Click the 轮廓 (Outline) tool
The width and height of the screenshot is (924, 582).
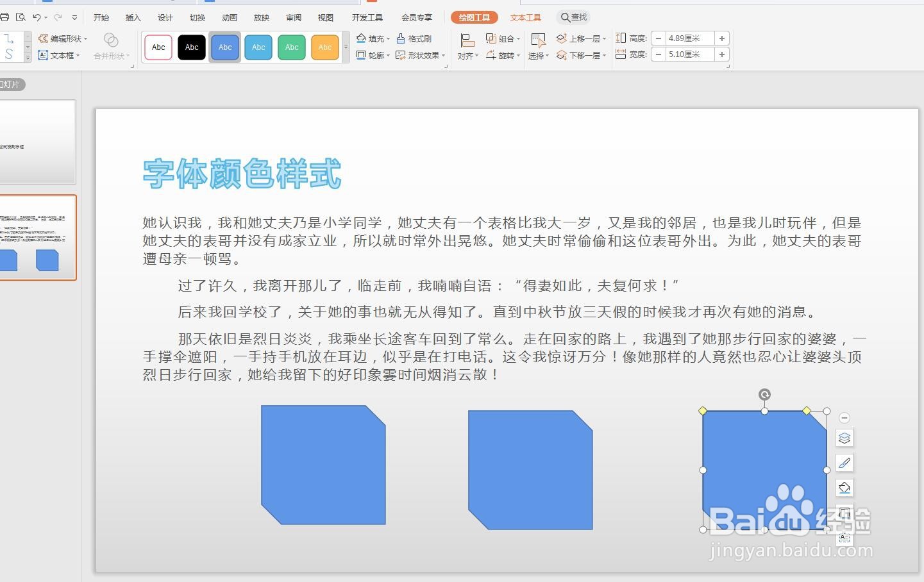click(372, 55)
